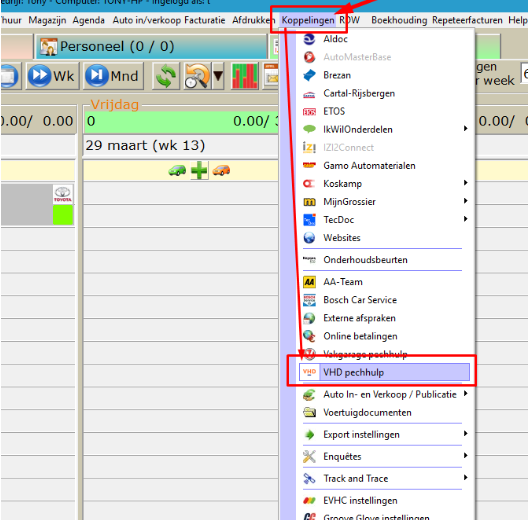Open the Afdrukken menu

point(253,21)
